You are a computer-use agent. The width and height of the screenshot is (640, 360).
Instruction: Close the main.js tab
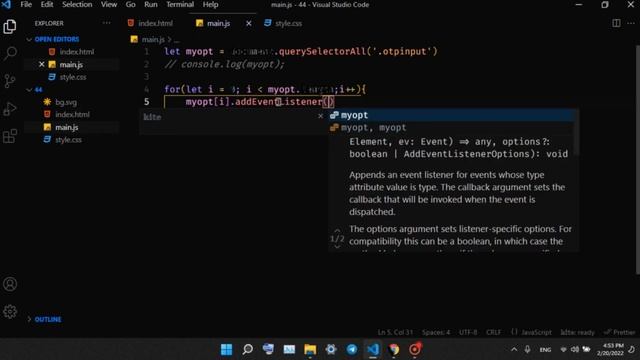point(249,23)
